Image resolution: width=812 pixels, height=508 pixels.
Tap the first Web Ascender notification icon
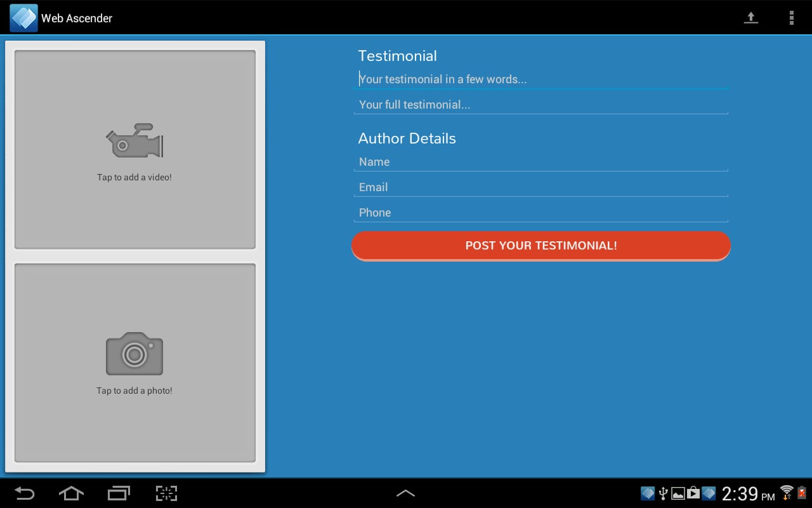pyautogui.click(x=648, y=493)
